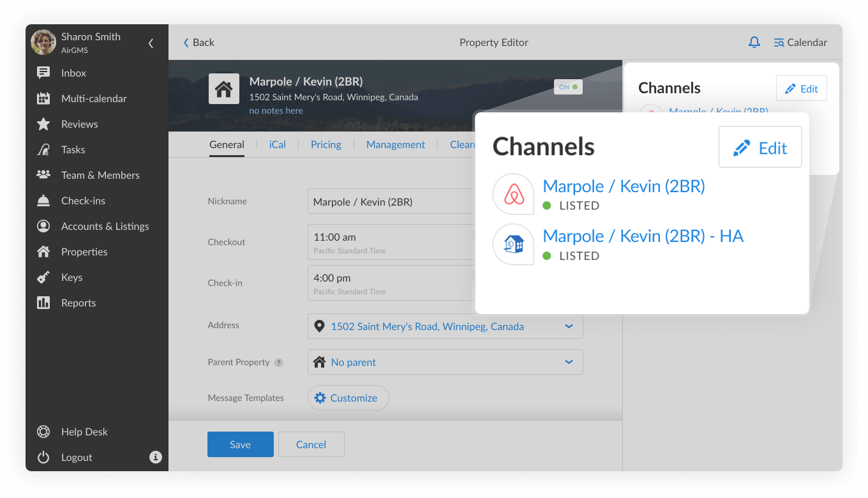This screenshot has width=868, height=498.
Task: Switch to the Pricing tab
Action: click(325, 144)
